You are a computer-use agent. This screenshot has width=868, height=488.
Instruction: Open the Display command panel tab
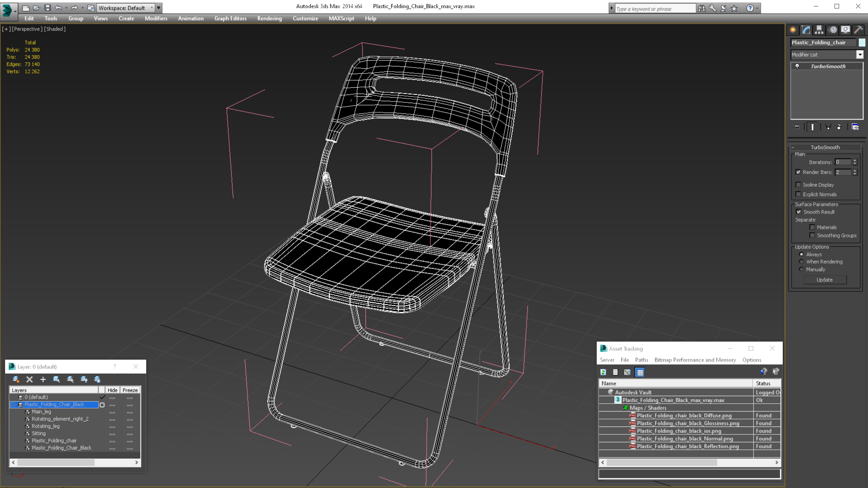coord(845,30)
